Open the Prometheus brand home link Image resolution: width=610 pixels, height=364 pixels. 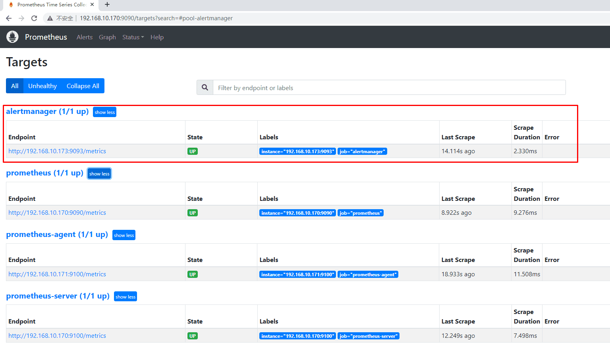point(46,37)
